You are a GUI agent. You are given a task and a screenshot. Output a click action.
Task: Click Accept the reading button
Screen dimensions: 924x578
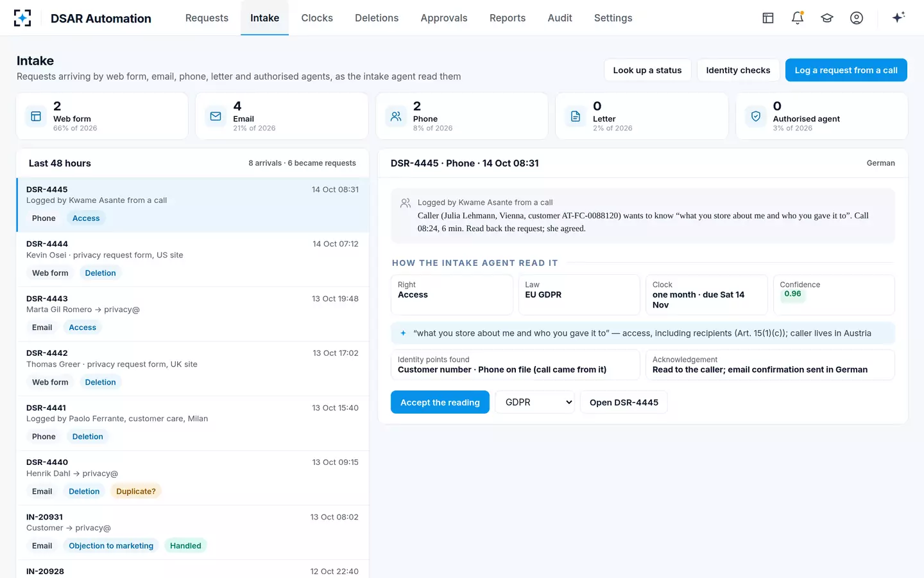click(x=440, y=402)
